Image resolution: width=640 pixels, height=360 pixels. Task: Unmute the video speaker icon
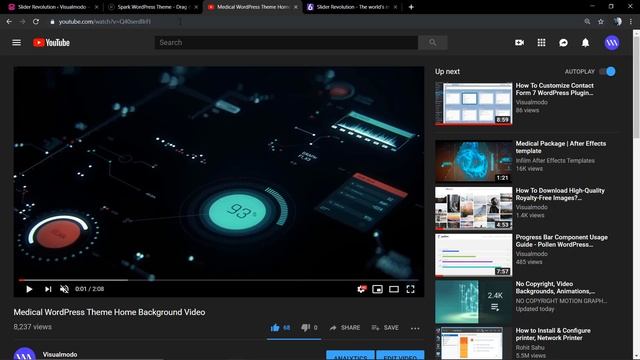[64, 289]
